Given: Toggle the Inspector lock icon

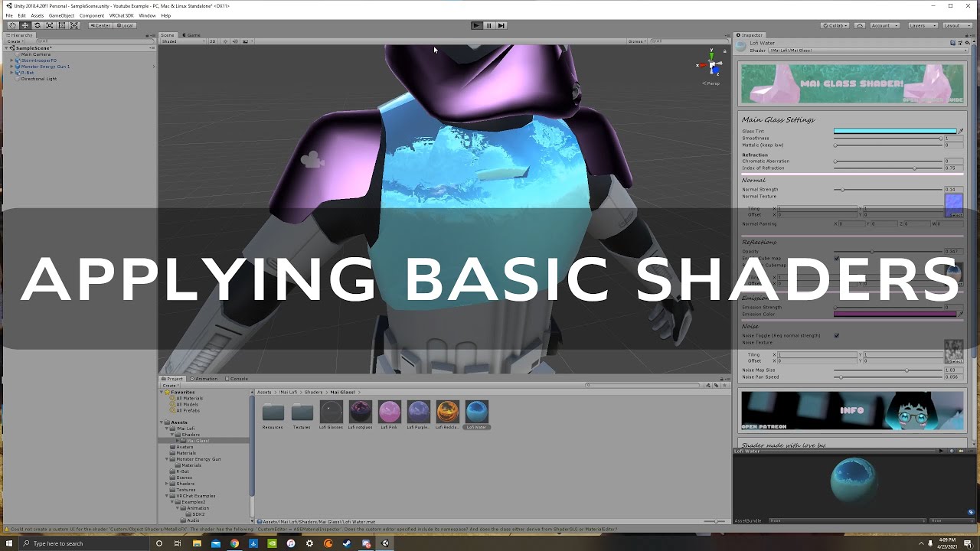Looking at the screenshot, I should click(967, 35).
